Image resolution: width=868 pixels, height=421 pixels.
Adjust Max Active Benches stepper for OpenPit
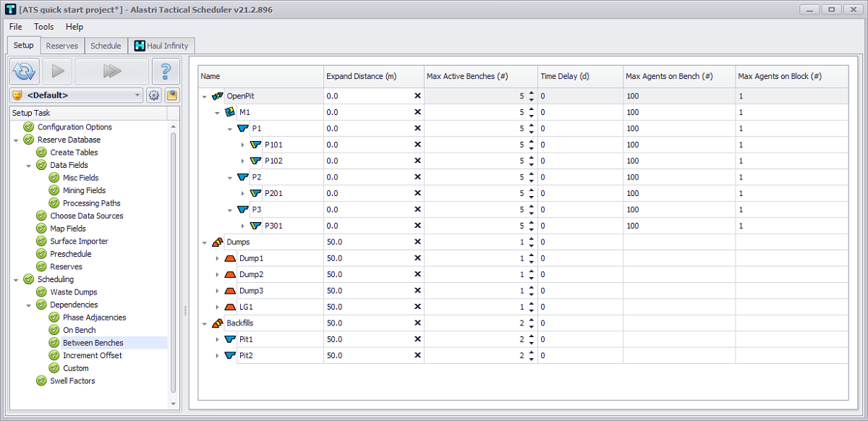click(x=532, y=95)
